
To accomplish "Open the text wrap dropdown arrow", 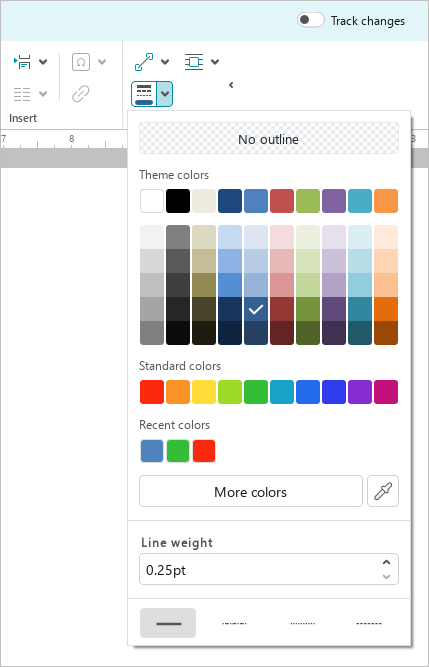I will (215, 62).
